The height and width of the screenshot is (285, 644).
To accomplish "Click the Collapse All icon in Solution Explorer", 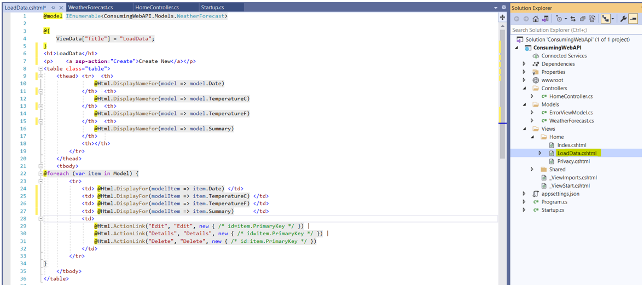I will pos(583,19).
